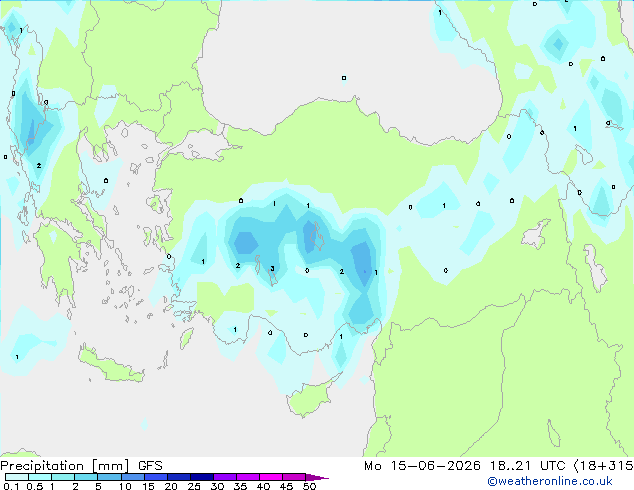Image resolution: width=634 pixels, height=490 pixels.
Task: Click the legend value '0.1'
Action: 11,486
